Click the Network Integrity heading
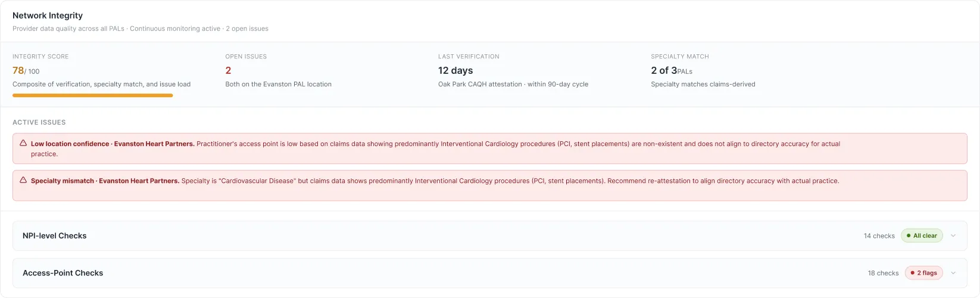Image resolution: width=980 pixels, height=298 pixels. point(48,15)
